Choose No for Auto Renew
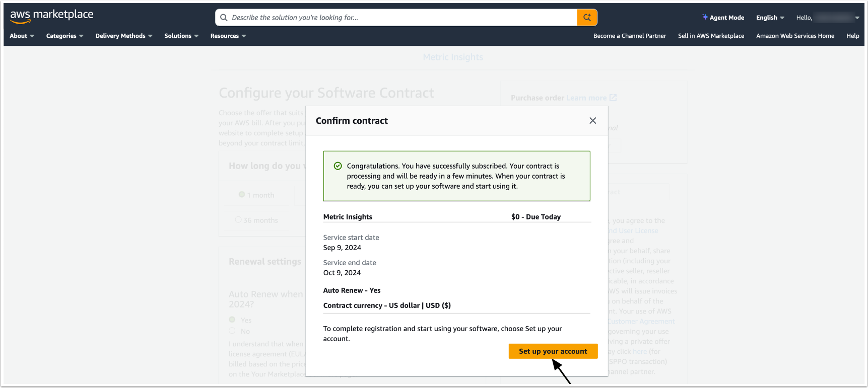 pyautogui.click(x=232, y=331)
